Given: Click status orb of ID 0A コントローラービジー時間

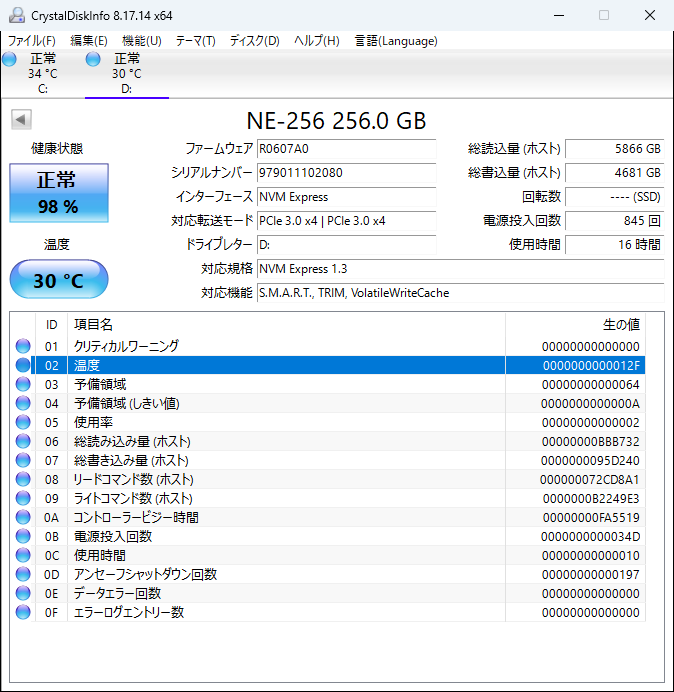Looking at the screenshot, I should 23,517.
